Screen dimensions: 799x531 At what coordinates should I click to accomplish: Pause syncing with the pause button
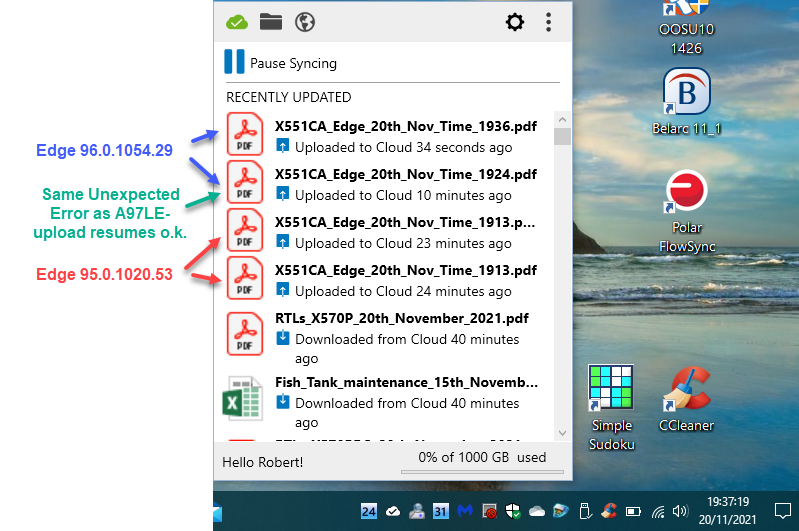coord(234,63)
